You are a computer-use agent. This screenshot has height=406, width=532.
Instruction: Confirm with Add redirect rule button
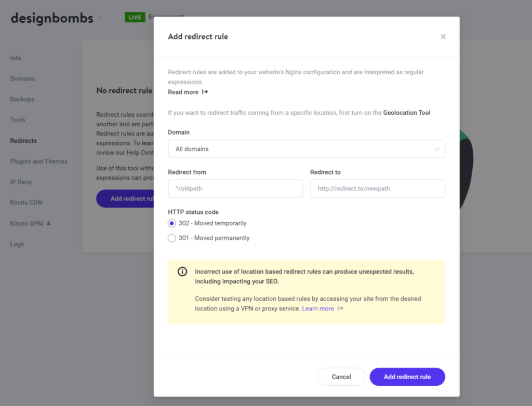tap(407, 377)
